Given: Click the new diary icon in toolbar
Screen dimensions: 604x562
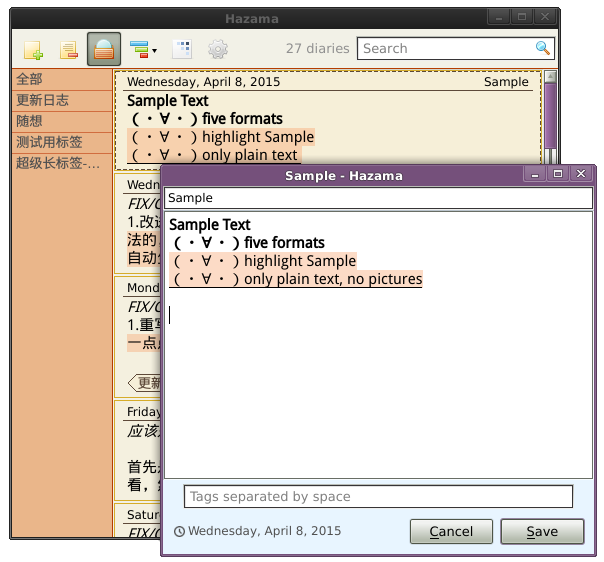Looking at the screenshot, I should click(33, 49).
